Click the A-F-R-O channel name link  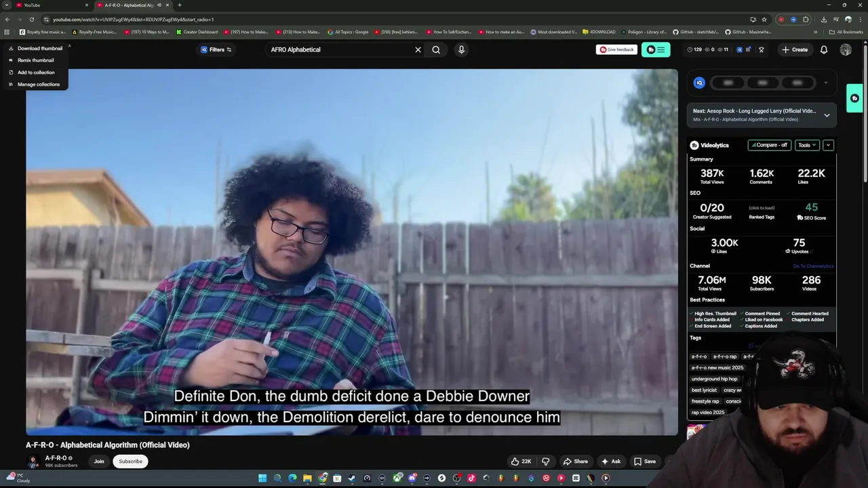[56, 458]
